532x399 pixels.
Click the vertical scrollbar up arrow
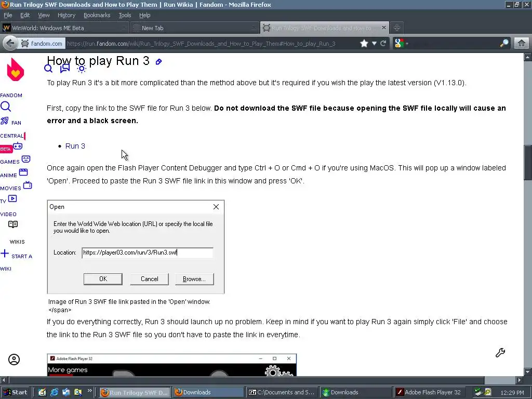point(528,57)
